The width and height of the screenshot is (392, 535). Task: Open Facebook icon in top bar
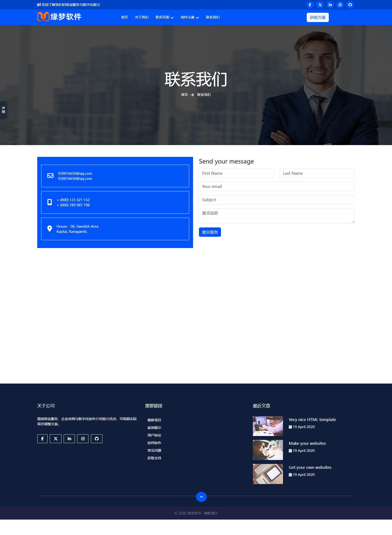pyautogui.click(x=310, y=5)
